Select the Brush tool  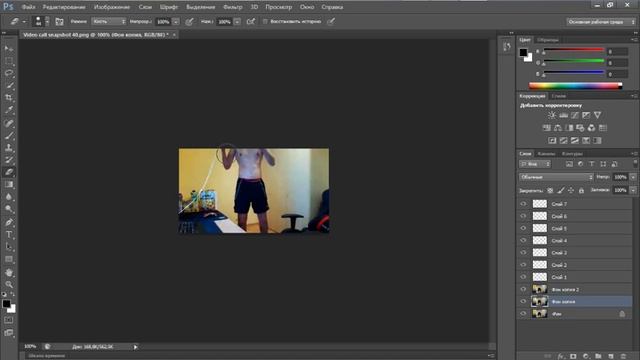[x=9, y=135]
